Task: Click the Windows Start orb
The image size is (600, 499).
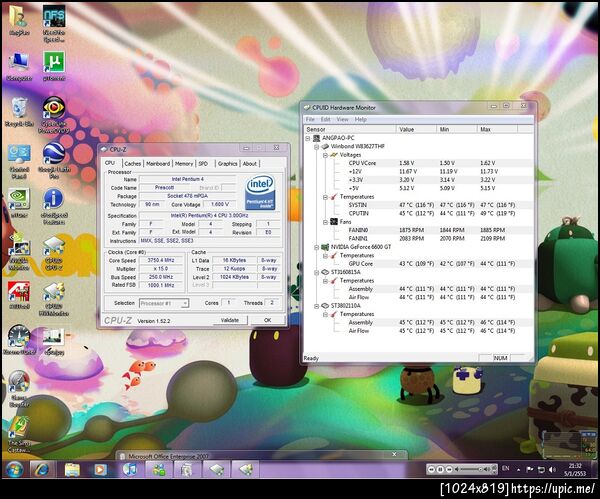Action: click(15, 469)
